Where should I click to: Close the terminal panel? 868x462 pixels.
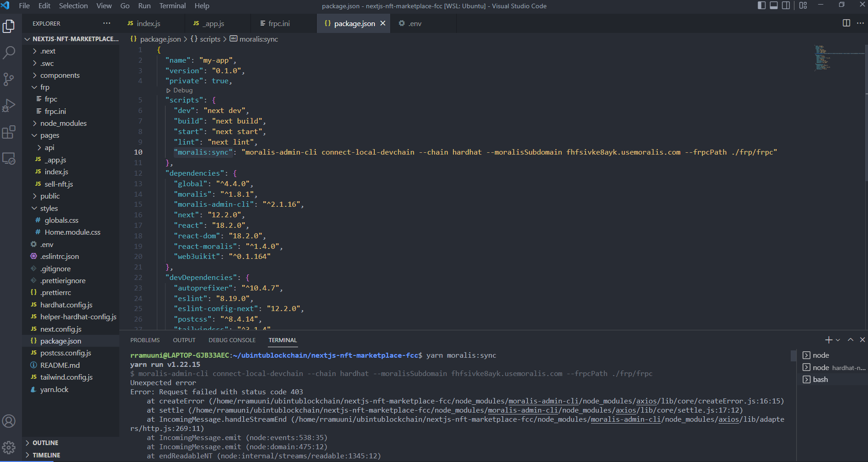click(x=862, y=340)
